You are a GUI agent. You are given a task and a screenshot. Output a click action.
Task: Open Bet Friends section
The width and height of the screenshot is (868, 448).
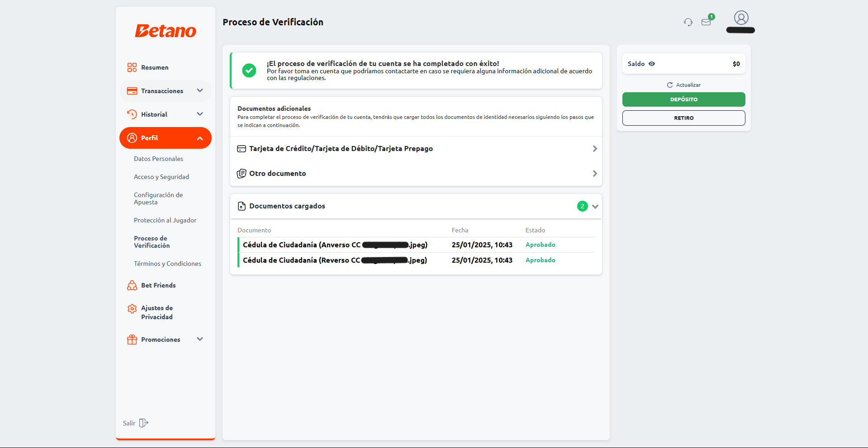pyautogui.click(x=158, y=285)
